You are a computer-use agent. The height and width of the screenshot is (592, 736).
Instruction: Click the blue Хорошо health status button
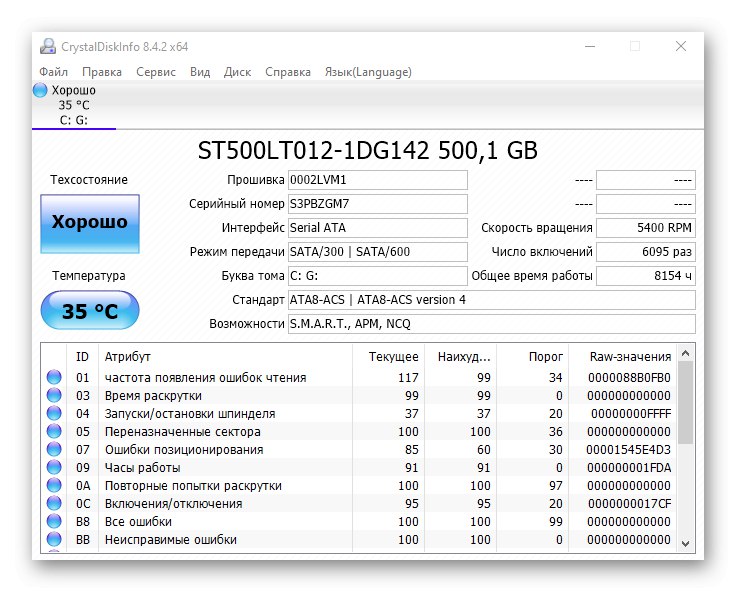[90, 223]
